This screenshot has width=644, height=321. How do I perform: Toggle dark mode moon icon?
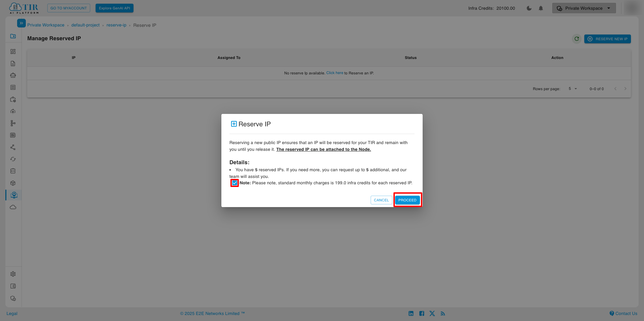[x=529, y=8]
